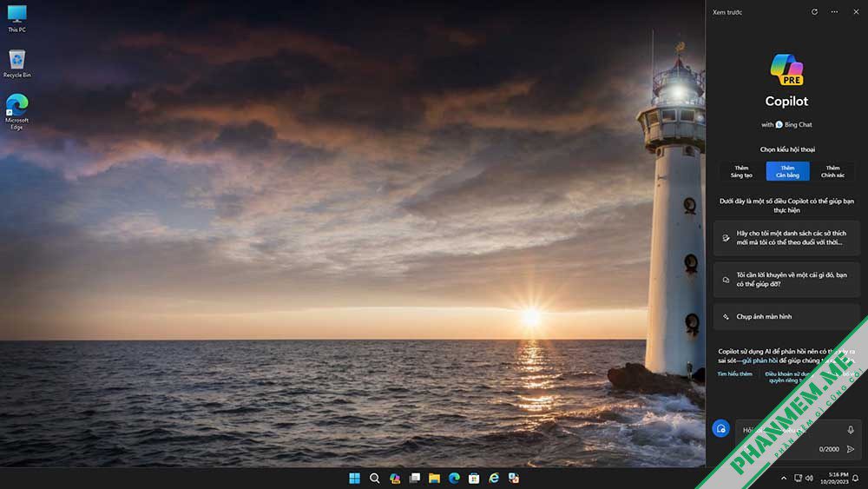Select the 'Thêm Chính xác' conversation style

click(x=832, y=171)
